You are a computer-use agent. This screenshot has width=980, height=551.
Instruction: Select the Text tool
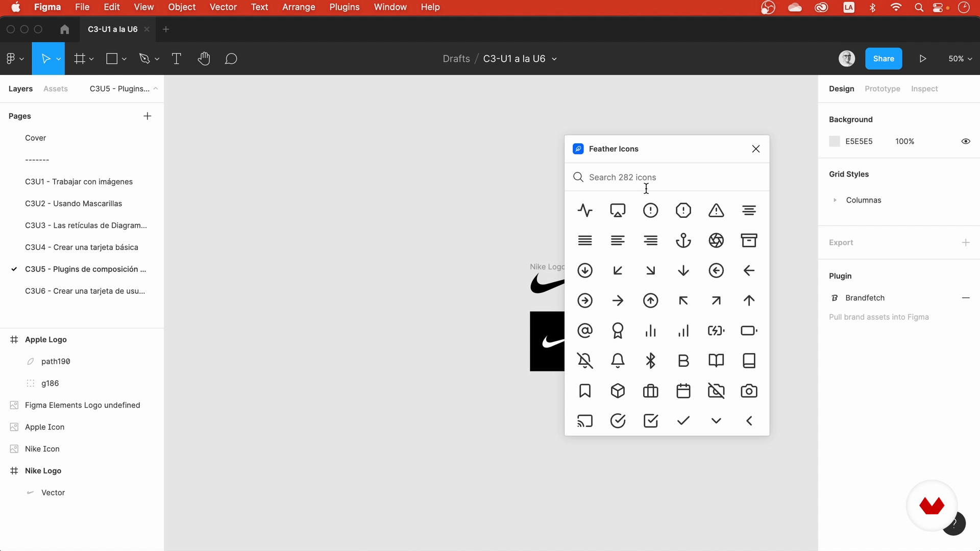click(177, 59)
